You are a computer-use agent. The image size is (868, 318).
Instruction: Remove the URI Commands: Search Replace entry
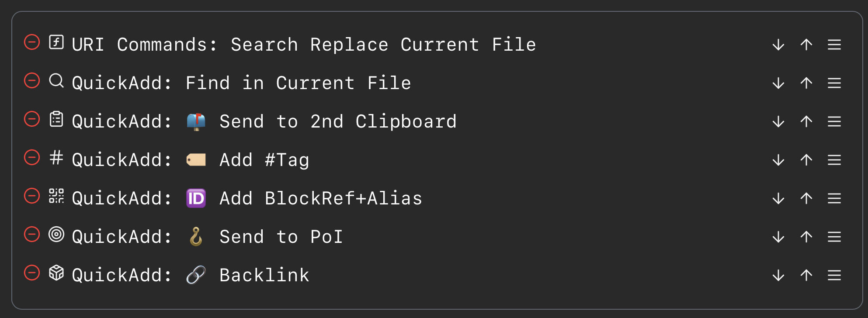tap(31, 44)
